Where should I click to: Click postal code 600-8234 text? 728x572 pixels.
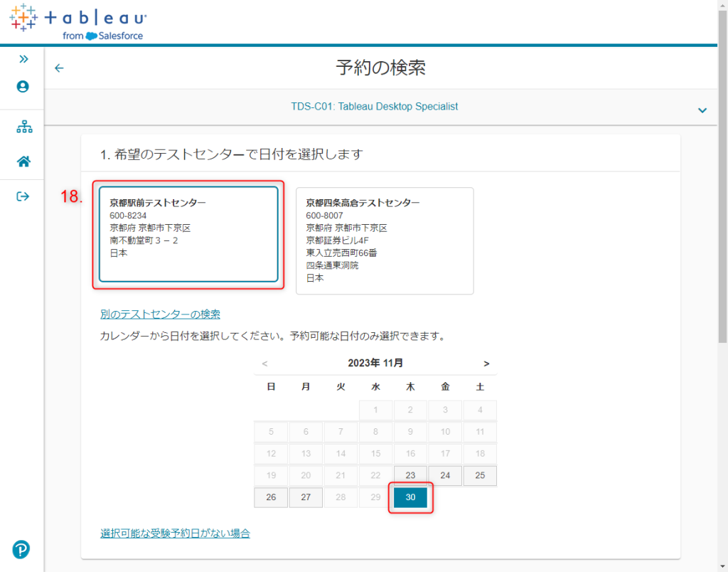(128, 216)
